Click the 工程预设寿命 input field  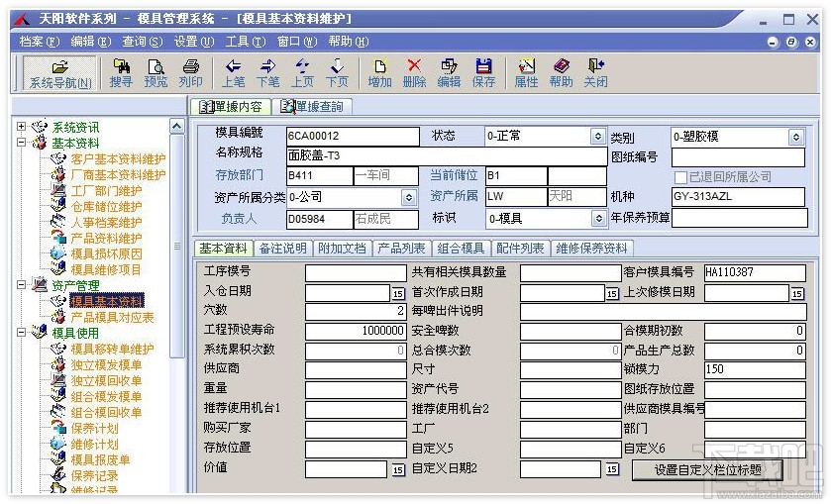(x=357, y=331)
